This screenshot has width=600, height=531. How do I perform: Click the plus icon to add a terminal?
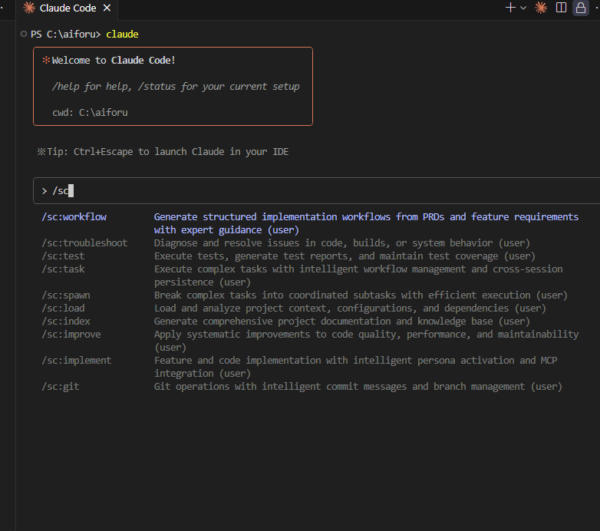[x=510, y=8]
